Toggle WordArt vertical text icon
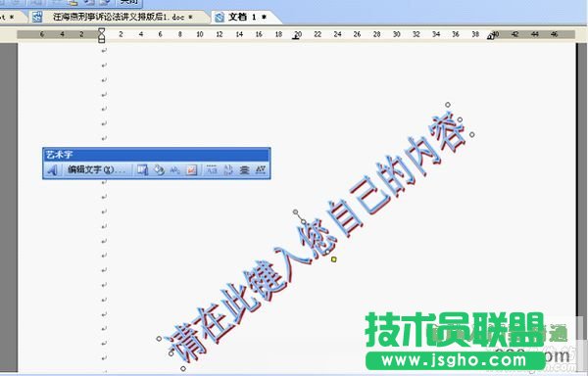 pyautogui.click(x=228, y=170)
